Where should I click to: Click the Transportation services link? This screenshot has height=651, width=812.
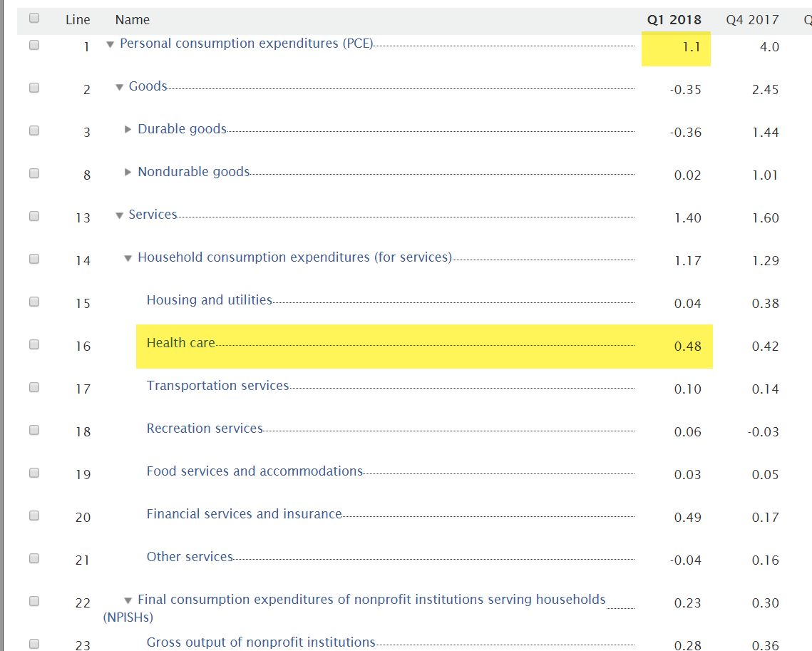(217, 386)
